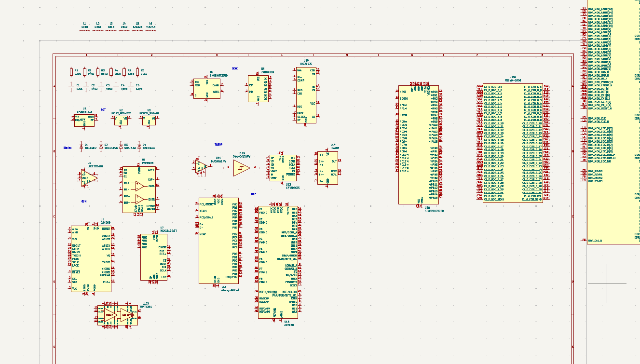The image size is (640, 364).
Task: Select the blue 'TSSOP' text label
Action: coord(218,145)
